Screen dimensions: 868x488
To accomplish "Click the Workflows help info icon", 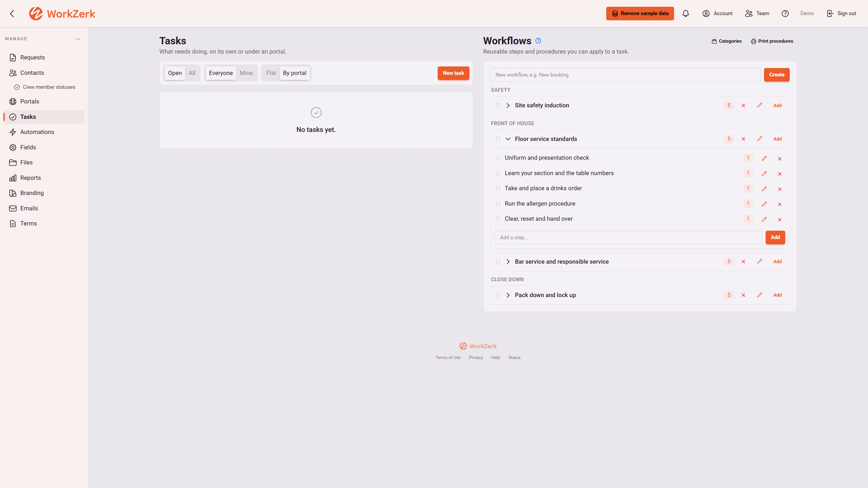I will click(x=538, y=41).
